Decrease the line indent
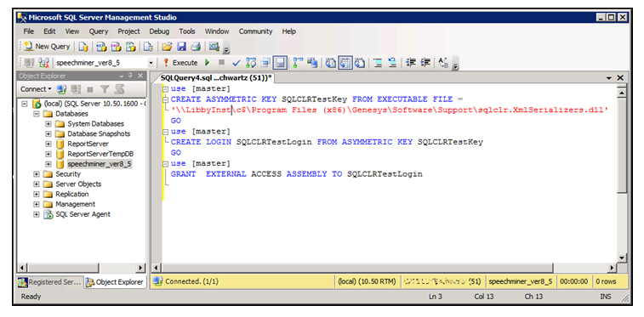Image resolution: width=644 pixels, height=317 pixels. coord(410,63)
